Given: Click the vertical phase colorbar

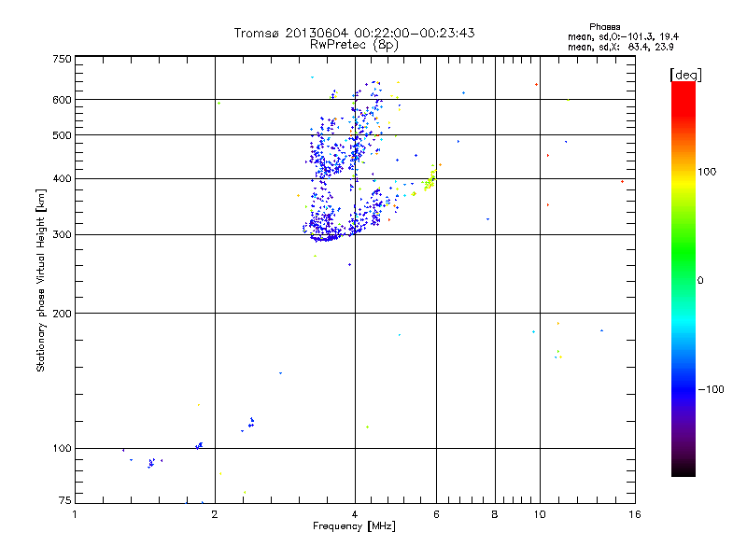Looking at the screenshot, I should point(684,278).
